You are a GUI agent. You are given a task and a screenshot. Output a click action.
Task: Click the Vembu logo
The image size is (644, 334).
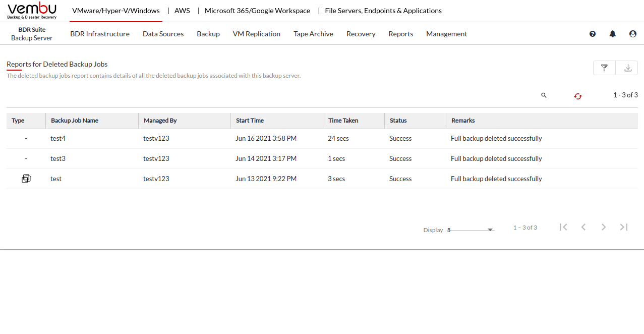point(32,11)
